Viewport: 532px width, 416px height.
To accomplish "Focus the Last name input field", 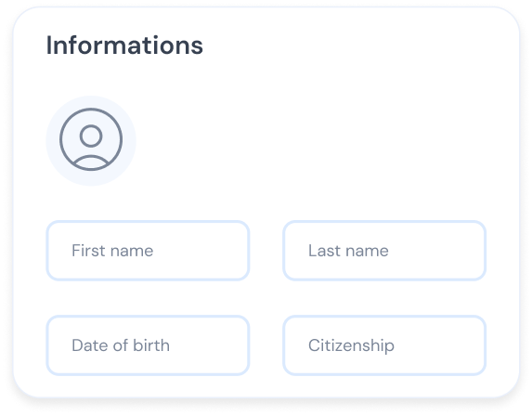I will pos(384,251).
